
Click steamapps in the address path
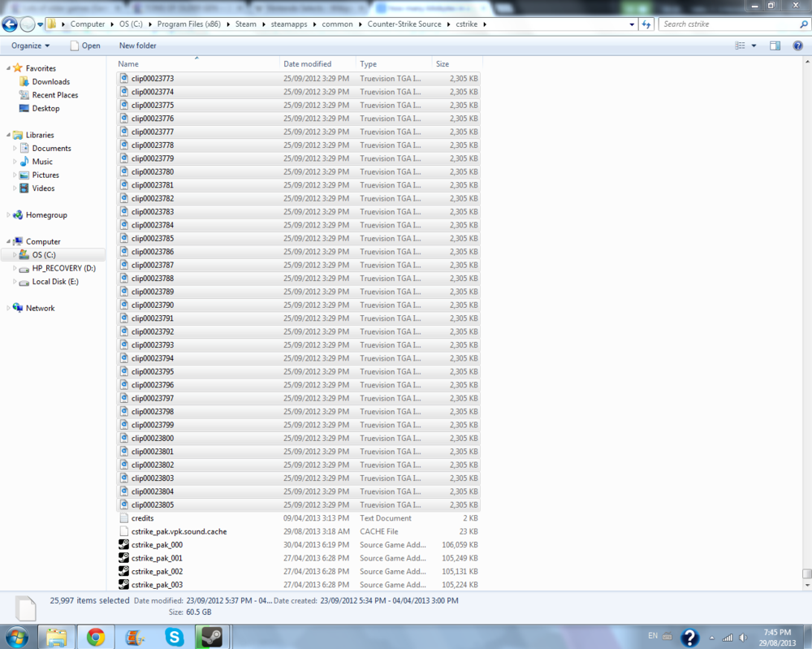point(289,24)
